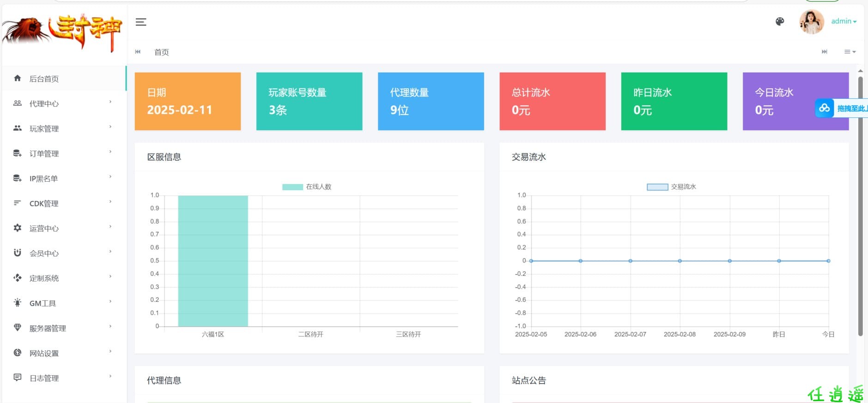Toggle the 交易流水 chart legend
Screen dimensions: 868x403
(671, 187)
